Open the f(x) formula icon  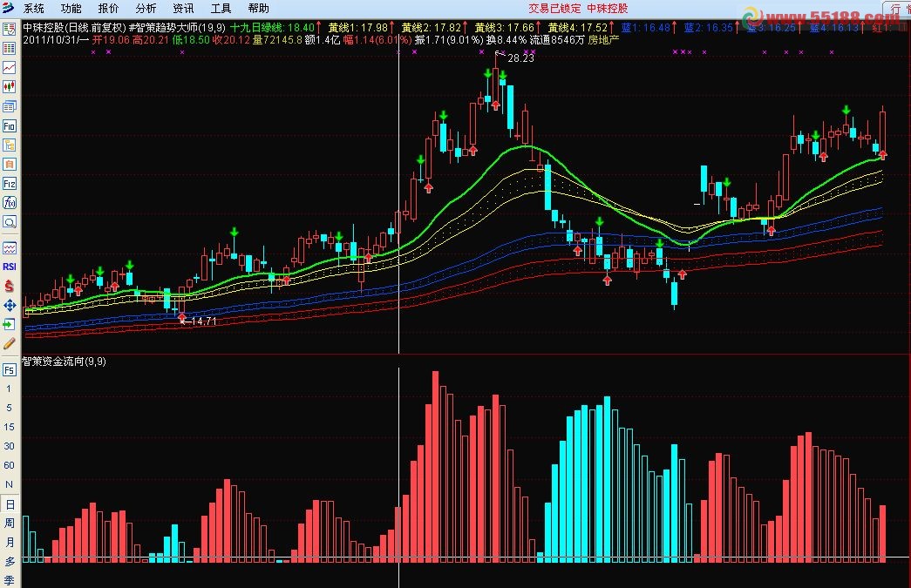coord(10,203)
